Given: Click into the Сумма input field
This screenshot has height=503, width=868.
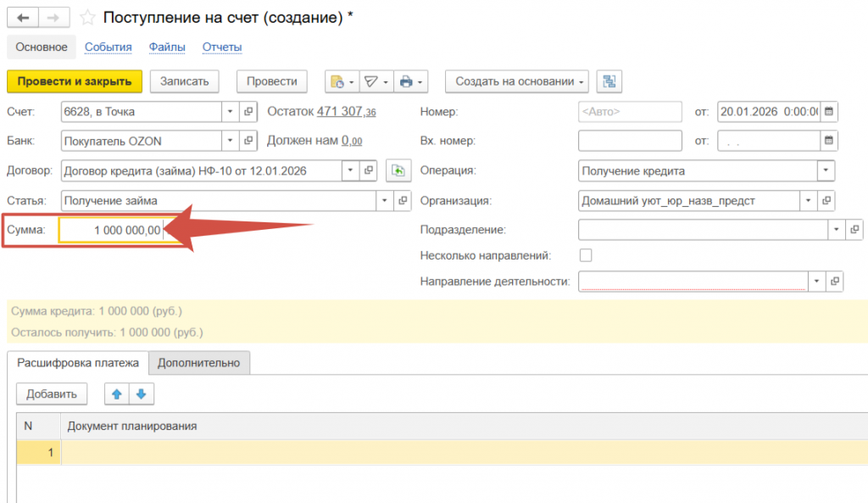Looking at the screenshot, I should pos(110,230).
